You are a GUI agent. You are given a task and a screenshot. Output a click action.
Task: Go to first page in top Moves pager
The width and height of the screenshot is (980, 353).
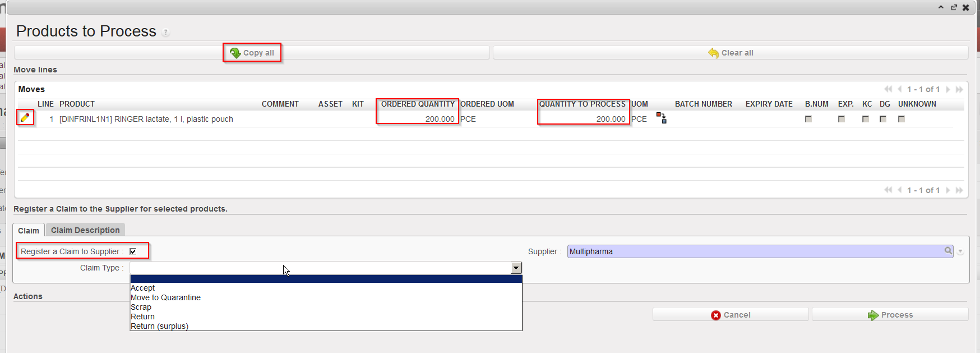click(888, 89)
